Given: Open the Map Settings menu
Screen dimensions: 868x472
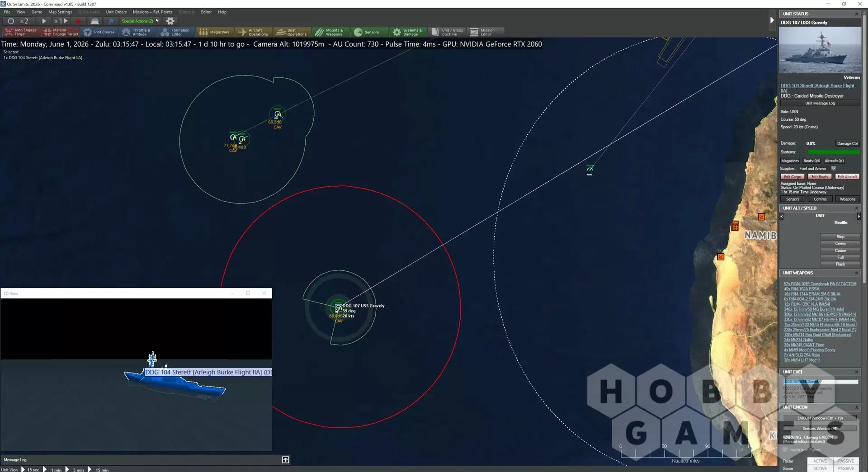Looking at the screenshot, I should 60,12.
